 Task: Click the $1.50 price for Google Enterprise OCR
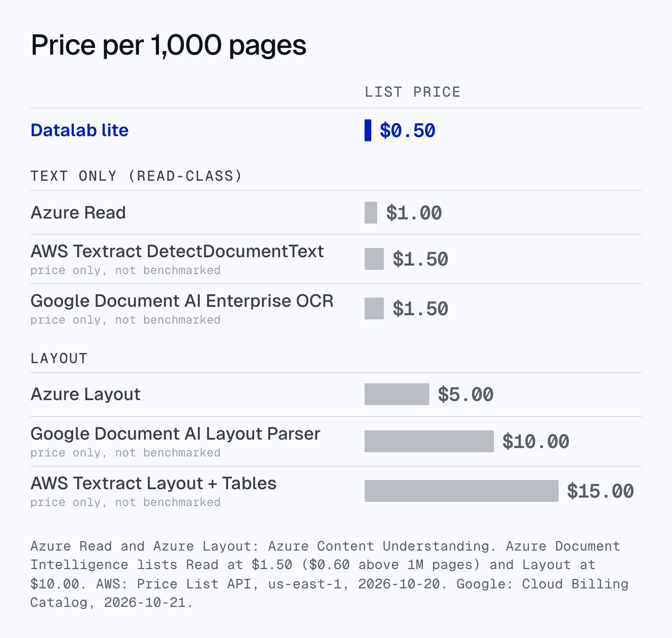coord(420,308)
